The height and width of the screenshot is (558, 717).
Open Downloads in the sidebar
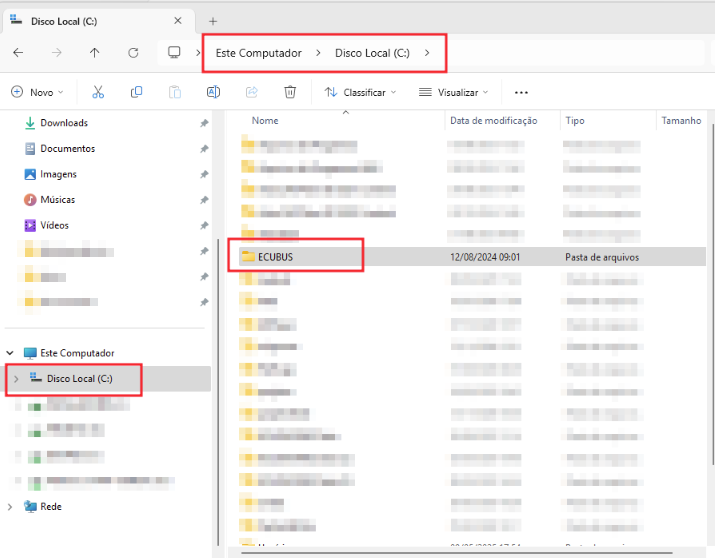click(x=64, y=123)
